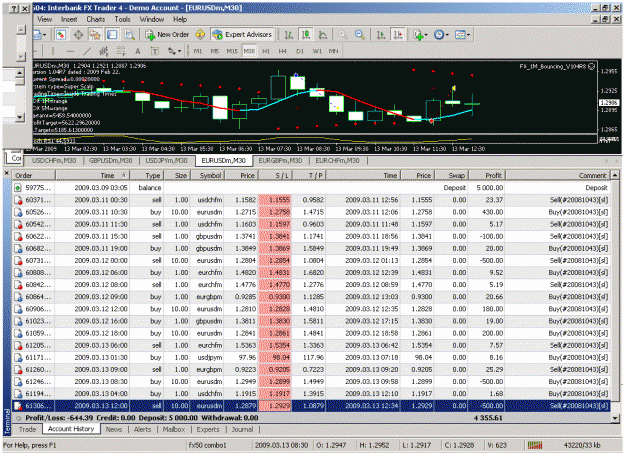This screenshot has height=453, width=625.
Task: Switch to GBPUSDm,M30 chart tab
Action: click(110, 161)
